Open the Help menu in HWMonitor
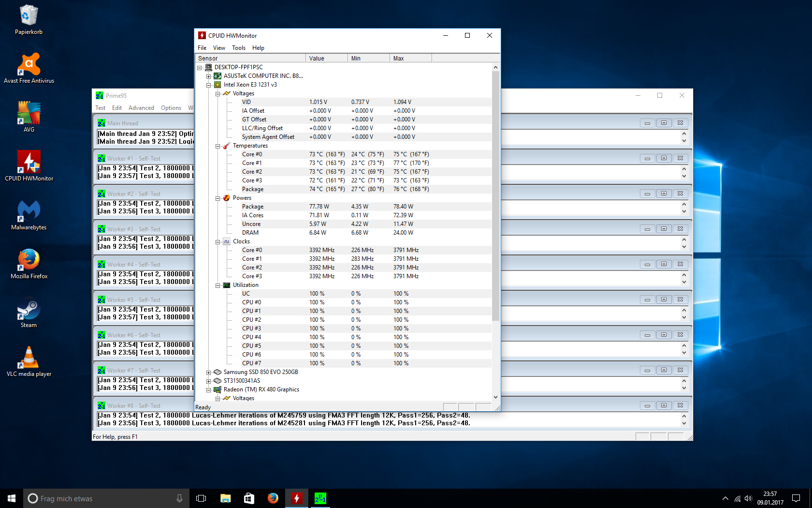This screenshot has height=508, width=812. tap(258, 48)
